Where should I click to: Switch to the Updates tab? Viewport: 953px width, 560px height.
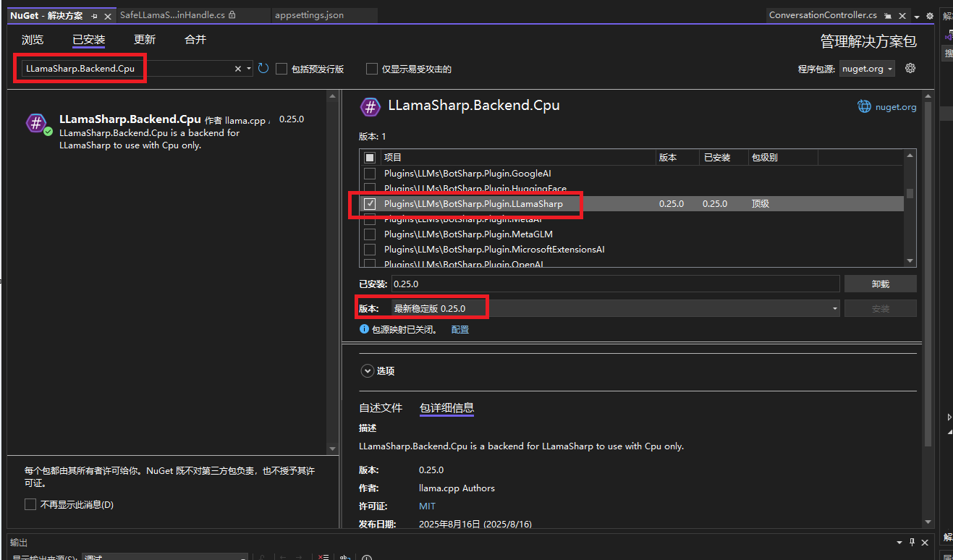[x=145, y=40]
